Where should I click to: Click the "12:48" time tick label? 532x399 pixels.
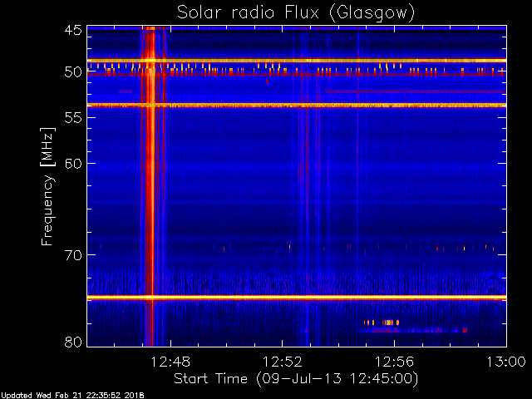(170, 362)
